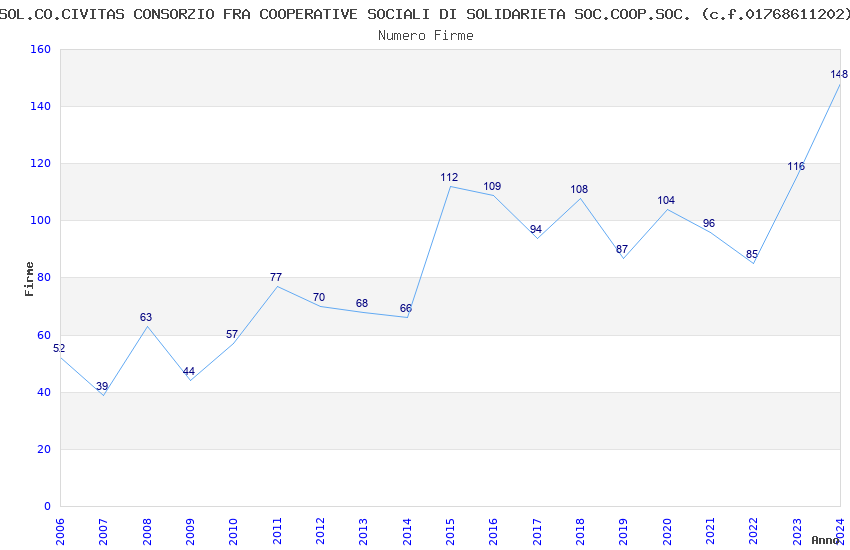Click the 94 data label
This screenshot has height=550, width=850.
pos(536,229)
